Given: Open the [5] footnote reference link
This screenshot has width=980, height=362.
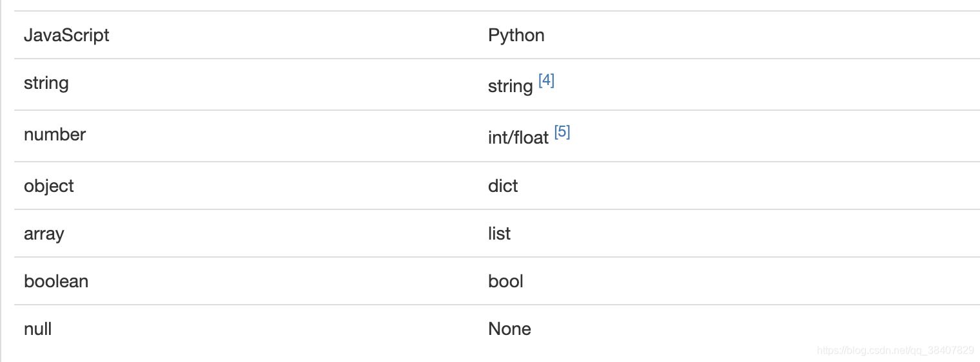Looking at the screenshot, I should coord(562,133).
